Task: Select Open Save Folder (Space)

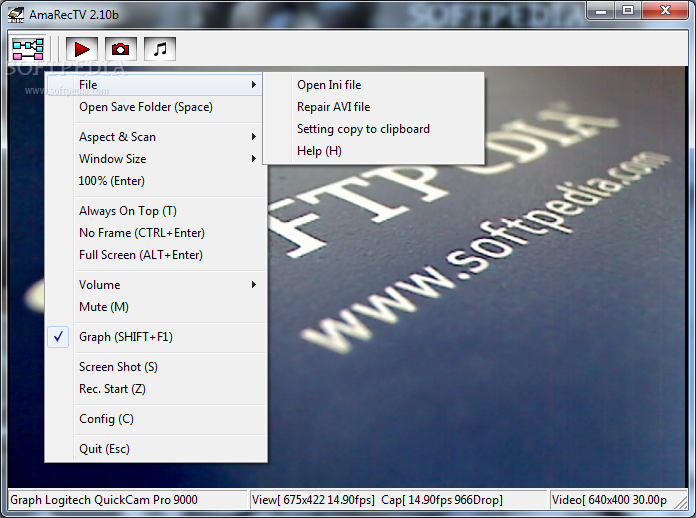Action: coord(156,107)
